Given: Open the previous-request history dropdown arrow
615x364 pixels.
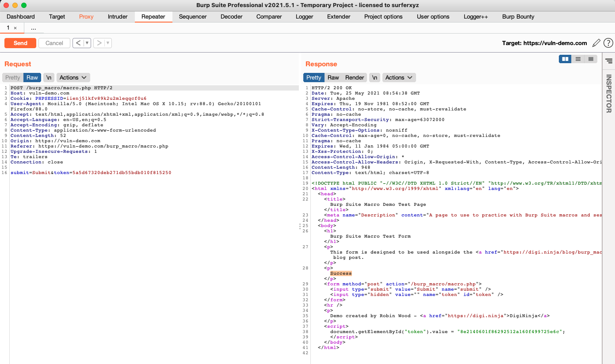Looking at the screenshot, I should coord(87,43).
